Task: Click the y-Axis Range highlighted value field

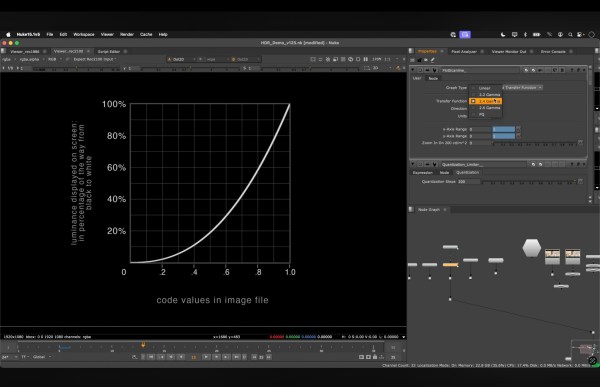Action: point(504,136)
